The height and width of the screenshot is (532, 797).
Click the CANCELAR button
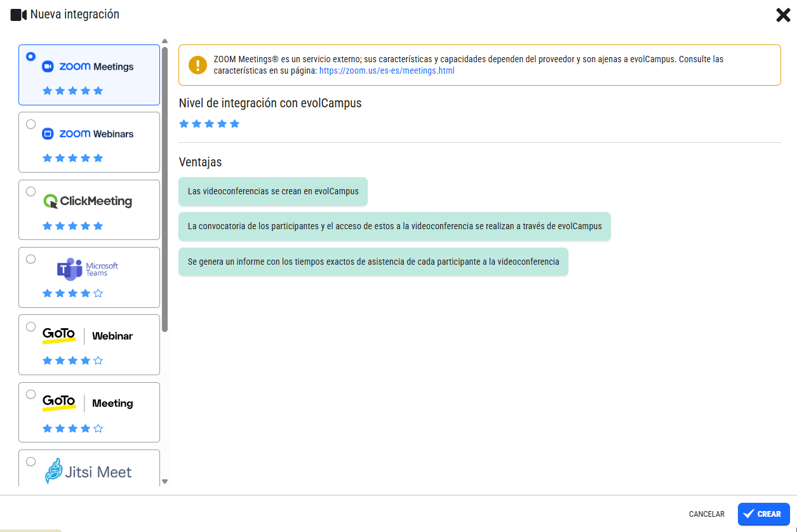(x=707, y=514)
